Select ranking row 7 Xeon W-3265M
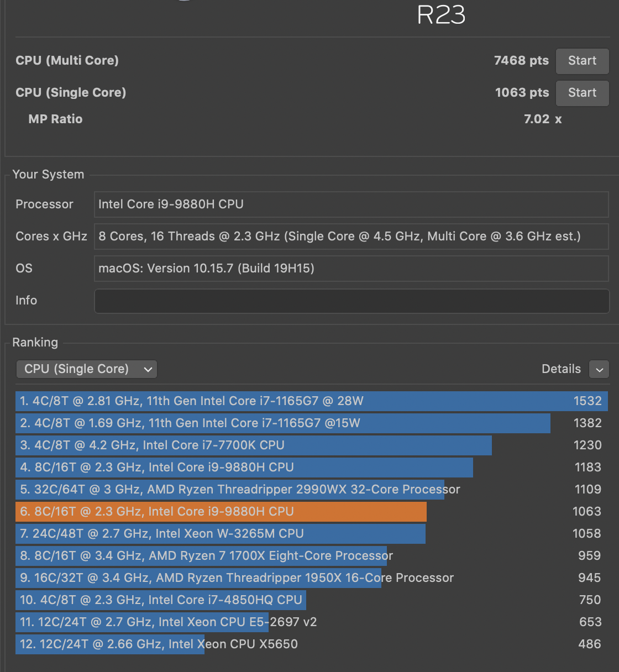The width and height of the screenshot is (619, 672). click(x=312, y=534)
